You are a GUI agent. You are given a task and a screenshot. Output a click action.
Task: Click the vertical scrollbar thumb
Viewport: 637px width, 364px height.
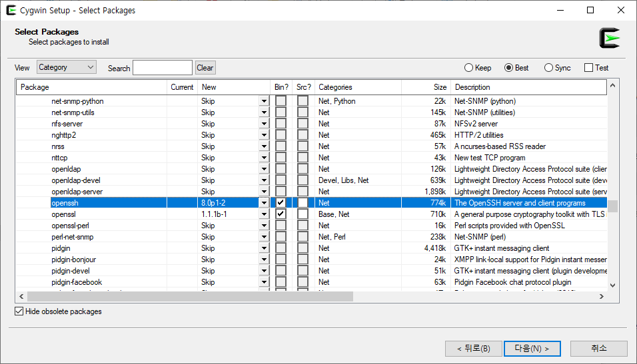point(612,206)
